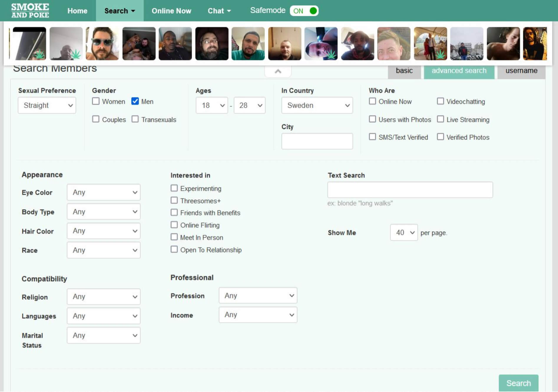Uncheck the Men gender checkbox
This screenshot has height=392, width=558.
click(135, 101)
